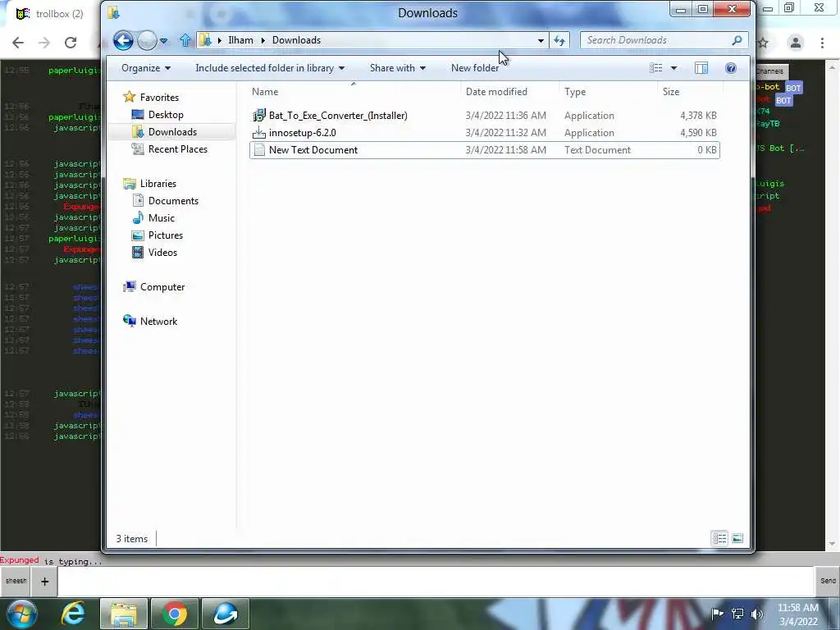The height and width of the screenshot is (630, 840).
Task: Open Desktop in Favorites
Action: (x=166, y=115)
